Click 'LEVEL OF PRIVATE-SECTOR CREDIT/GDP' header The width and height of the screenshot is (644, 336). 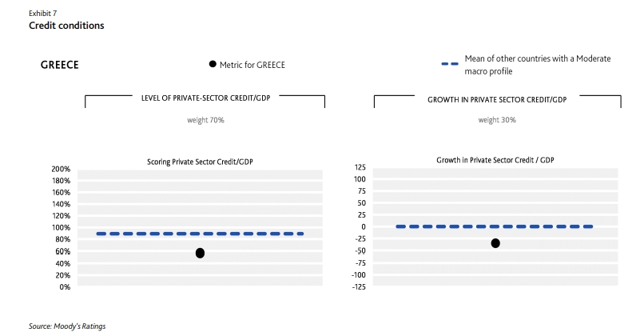click(x=206, y=98)
